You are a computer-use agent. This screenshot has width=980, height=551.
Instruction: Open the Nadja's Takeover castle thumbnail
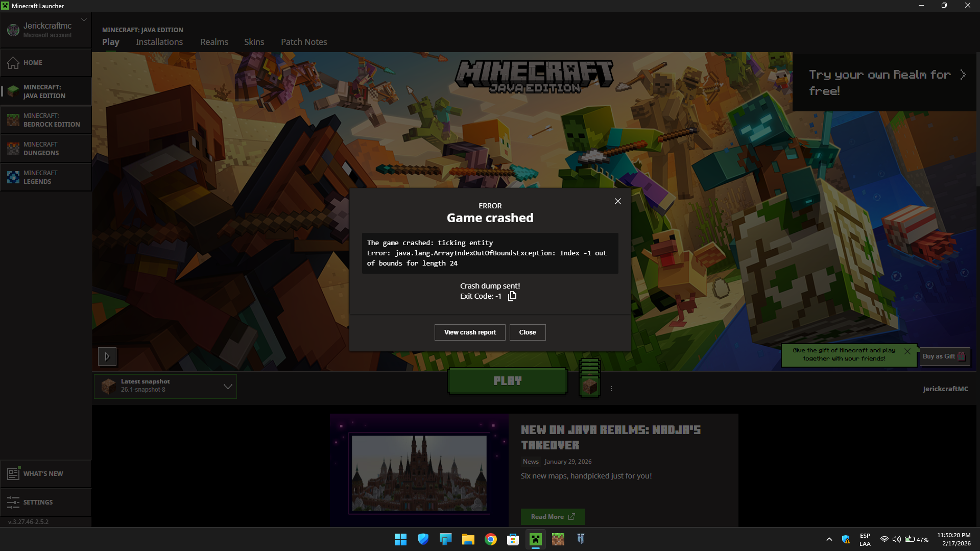(x=419, y=473)
